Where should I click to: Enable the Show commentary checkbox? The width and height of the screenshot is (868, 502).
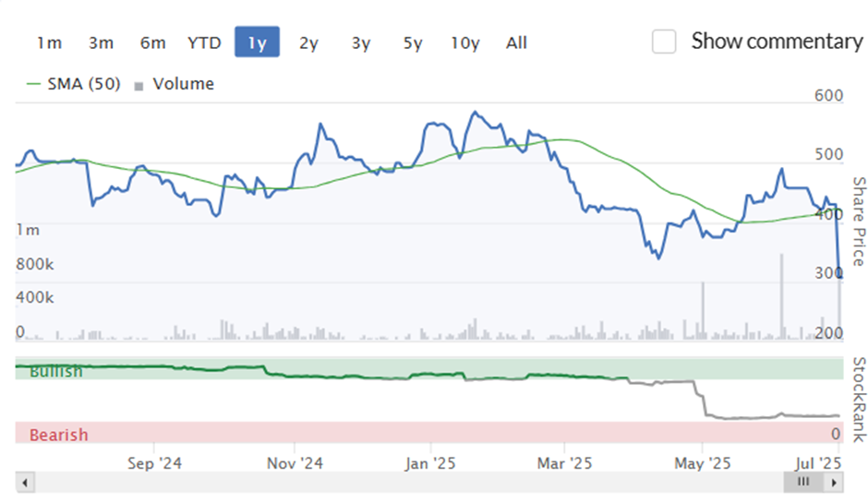tap(664, 42)
